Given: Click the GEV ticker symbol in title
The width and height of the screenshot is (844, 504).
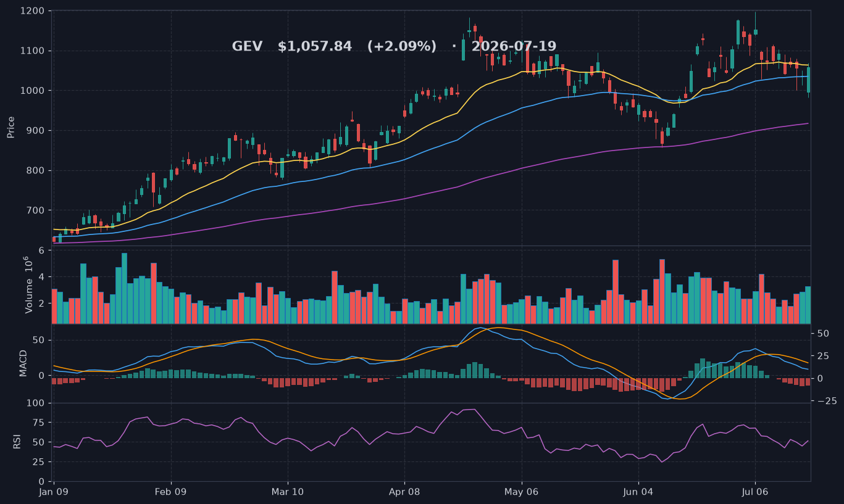Looking at the screenshot, I should (247, 47).
